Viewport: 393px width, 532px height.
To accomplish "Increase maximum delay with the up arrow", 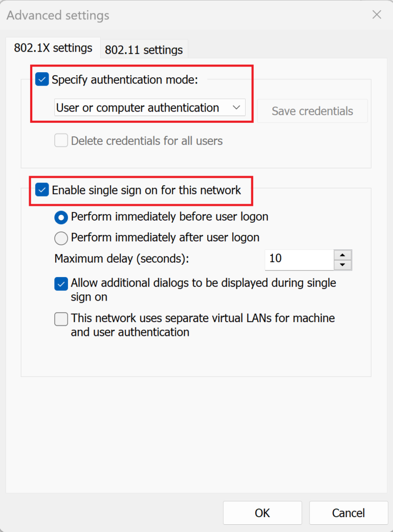I will (x=342, y=255).
